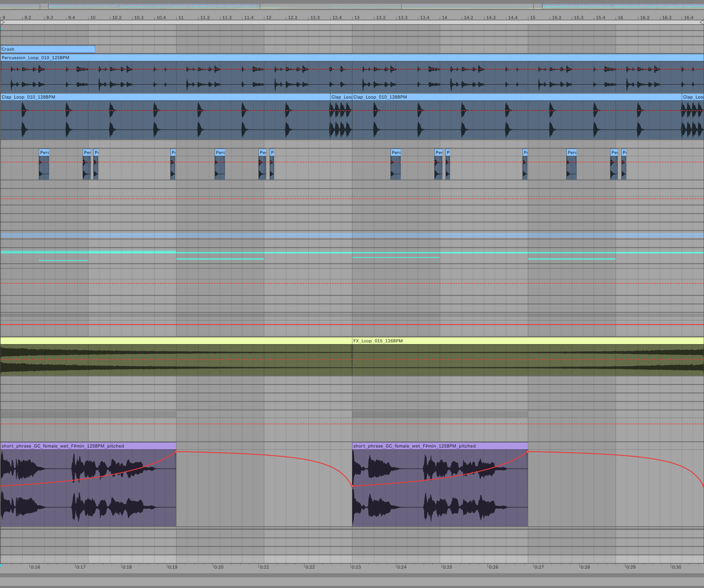Click the automation breakpoint at bar 13
The height and width of the screenshot is (588, 704).
point(352,486)
